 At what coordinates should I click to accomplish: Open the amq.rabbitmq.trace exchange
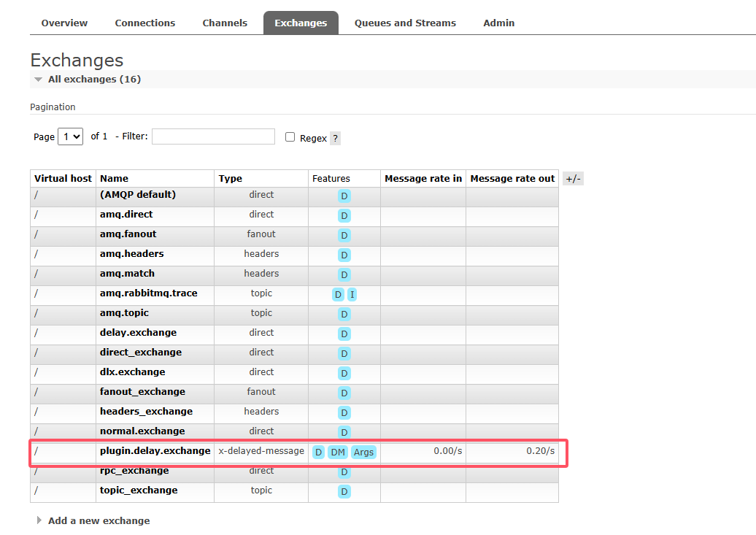pos(149,293)
